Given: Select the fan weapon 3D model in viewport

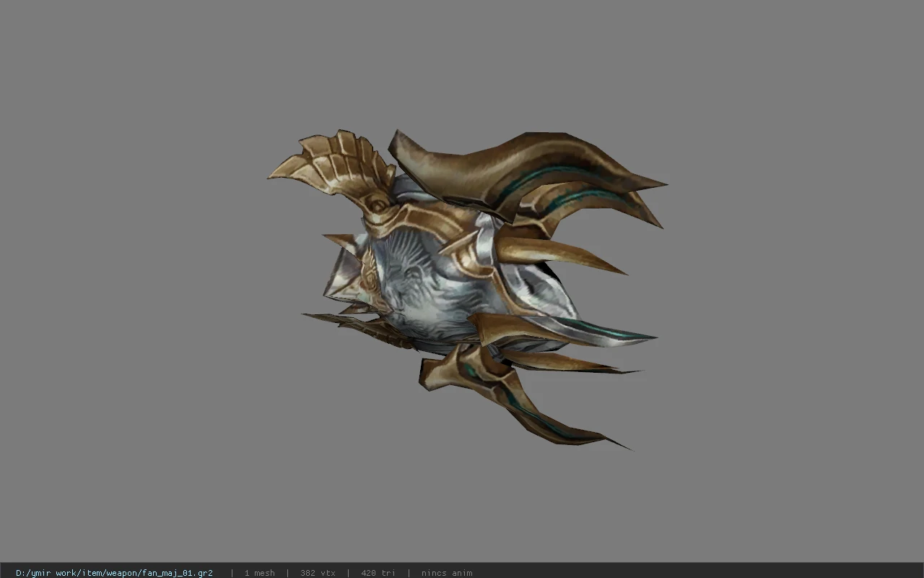Looking at the screenshot, I should (467, 290).
